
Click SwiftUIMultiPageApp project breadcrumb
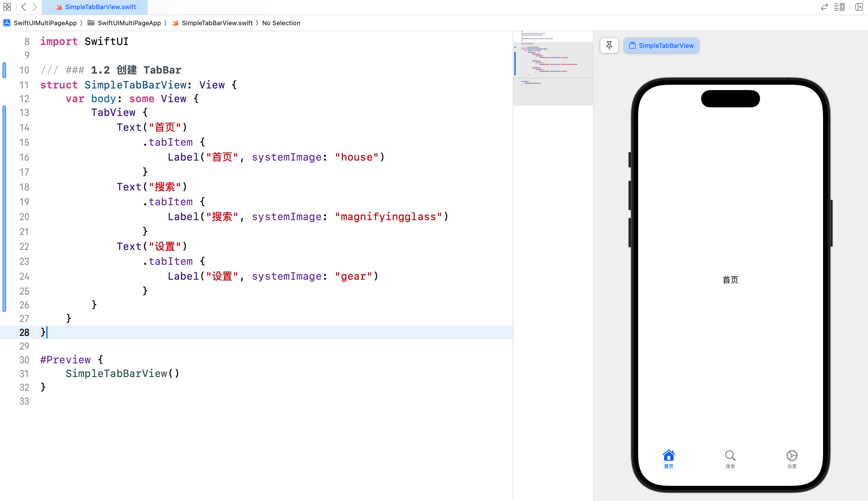pyautogui.click(x=41, y=23)
